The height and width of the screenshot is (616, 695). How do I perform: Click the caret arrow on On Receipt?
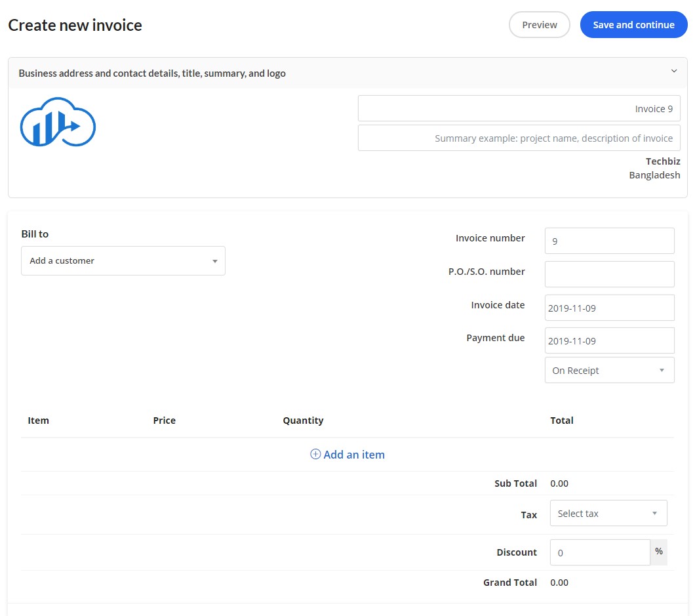point(661,370)
